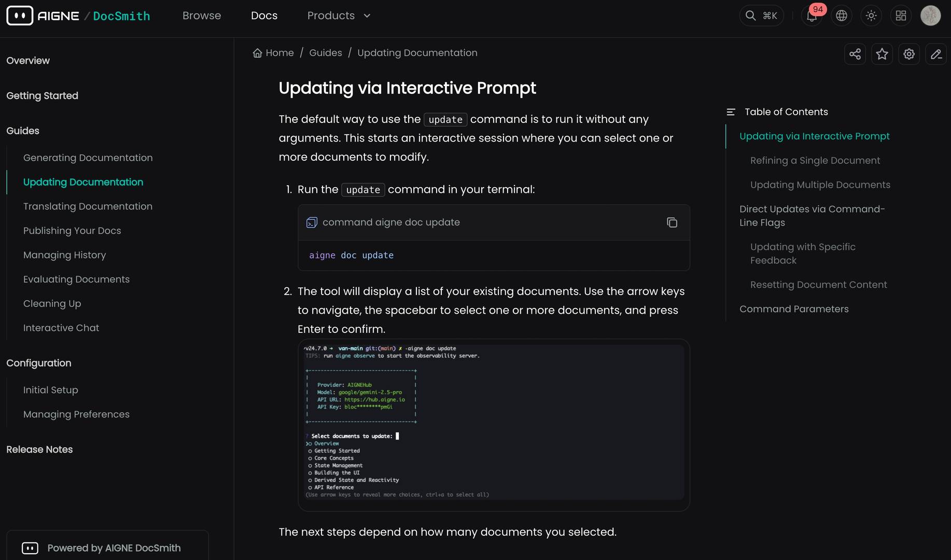Star this page as a favorite

click(x=882, y=53)
